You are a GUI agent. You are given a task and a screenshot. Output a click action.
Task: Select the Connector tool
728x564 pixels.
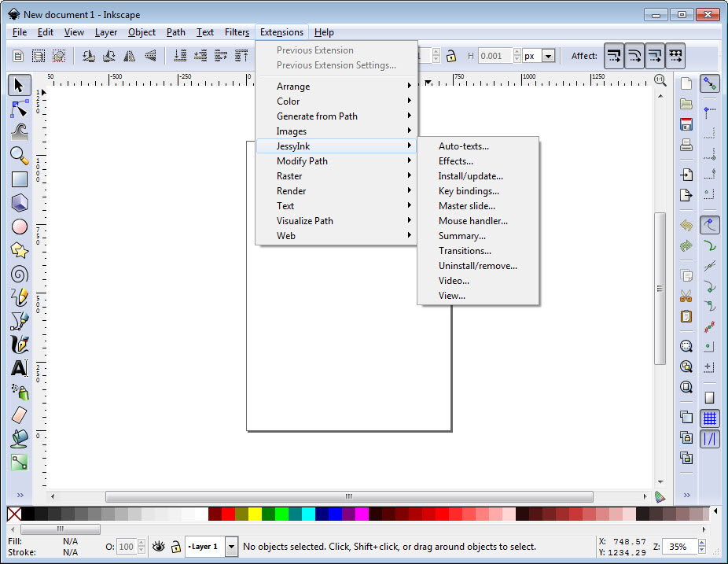(x=19, y=463)
